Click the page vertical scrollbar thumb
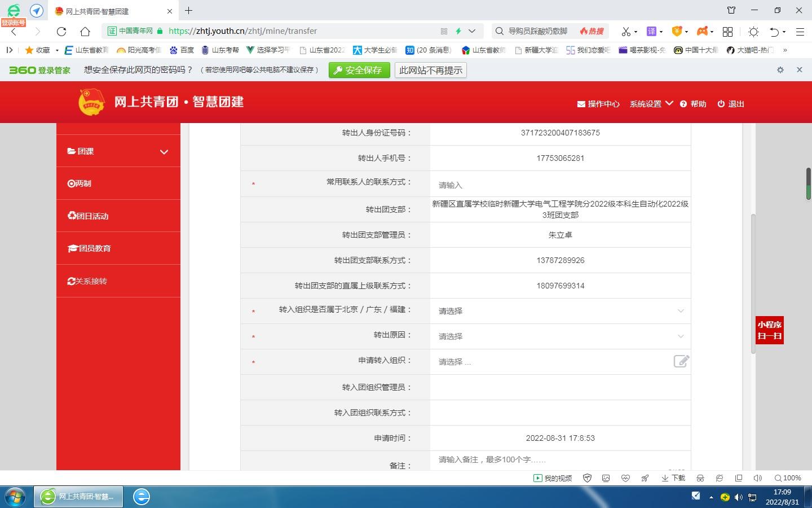 click(x=753, y=284)
